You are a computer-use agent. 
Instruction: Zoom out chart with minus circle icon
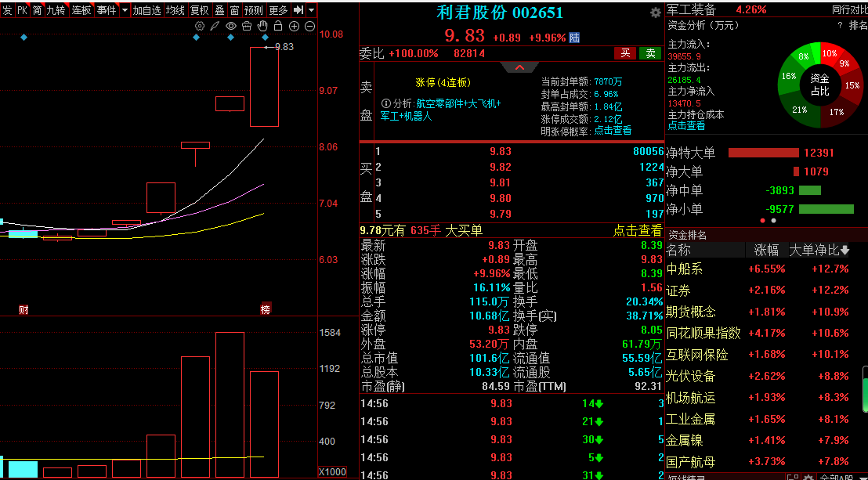[310, 26]
